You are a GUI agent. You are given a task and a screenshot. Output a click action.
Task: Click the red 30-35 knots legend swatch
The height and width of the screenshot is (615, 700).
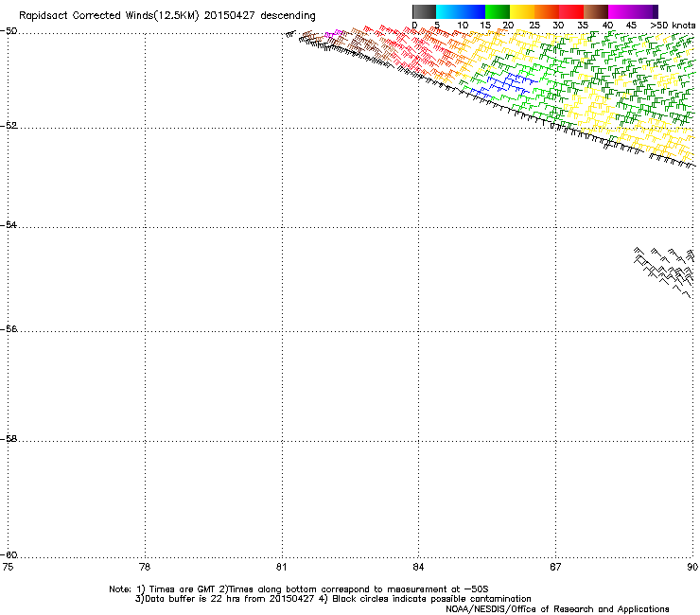571,11
